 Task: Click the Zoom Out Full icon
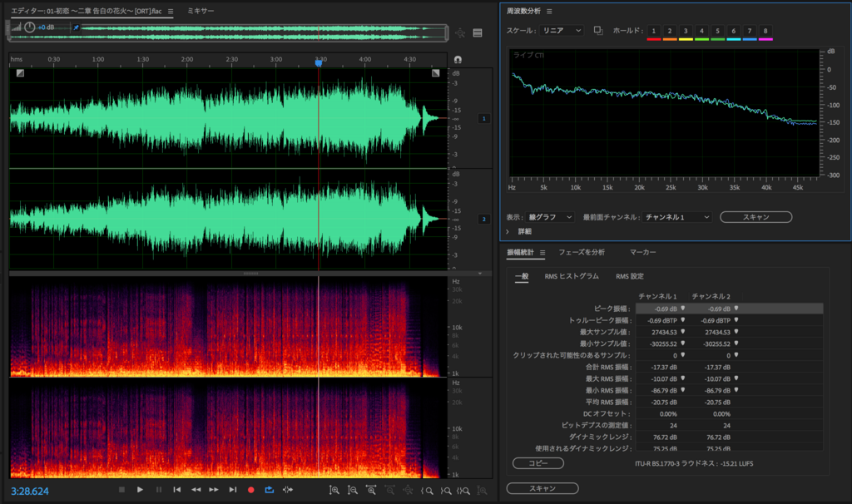click(408, 491)
